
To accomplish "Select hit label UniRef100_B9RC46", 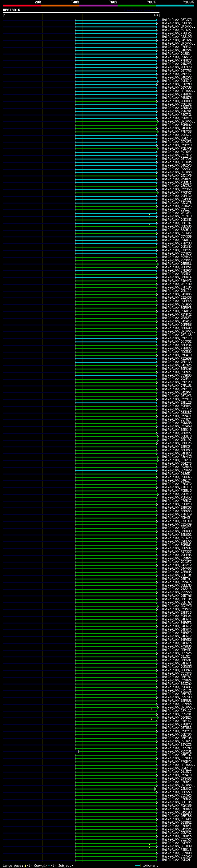I will tap(176, 477).
